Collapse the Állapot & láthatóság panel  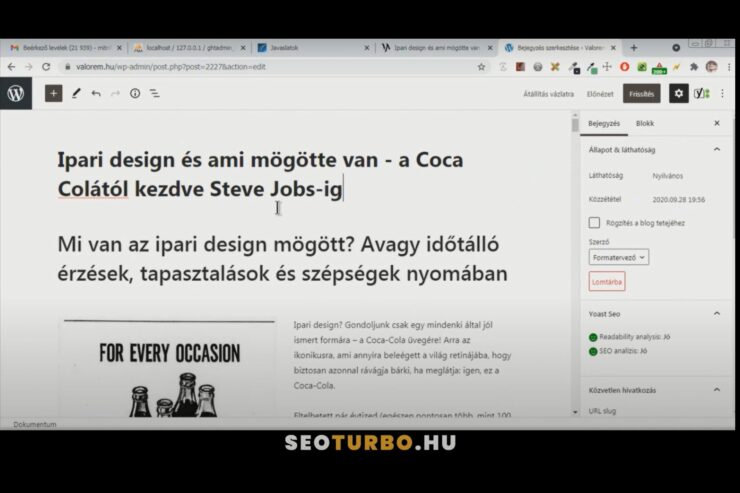coord(717,150)
